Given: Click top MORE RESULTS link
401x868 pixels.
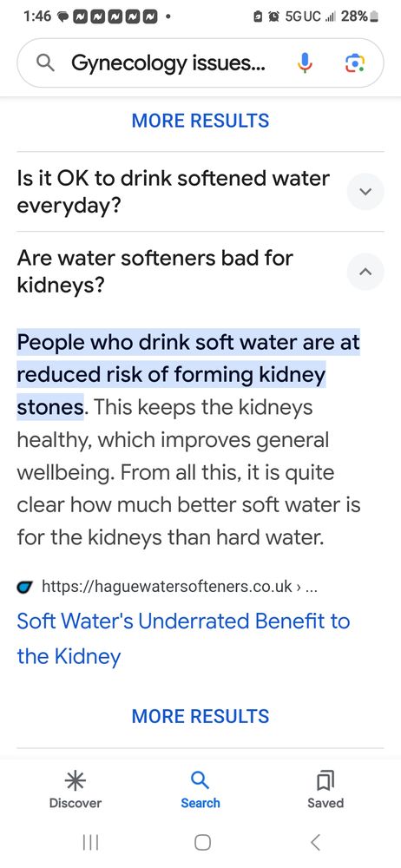Looking at the screenshot, I should 200,121.
